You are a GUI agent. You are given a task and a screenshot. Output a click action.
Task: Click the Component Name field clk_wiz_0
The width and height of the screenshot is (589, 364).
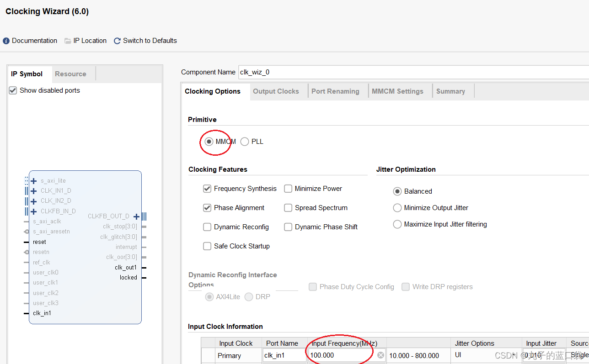coord(413,72)
